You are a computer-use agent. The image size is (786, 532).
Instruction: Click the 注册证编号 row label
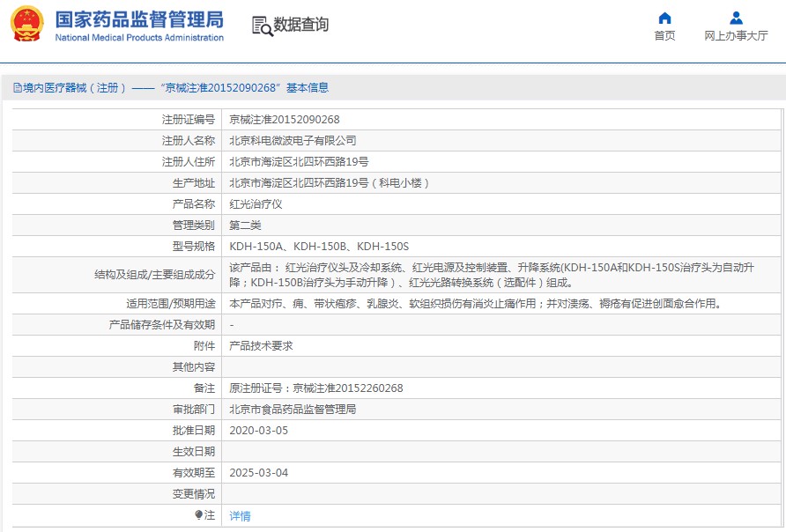188,120
